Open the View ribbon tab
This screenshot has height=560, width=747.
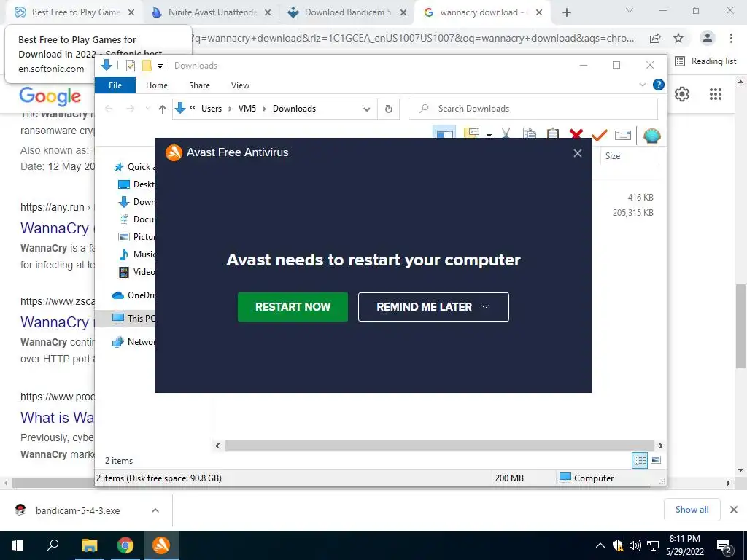240,85
